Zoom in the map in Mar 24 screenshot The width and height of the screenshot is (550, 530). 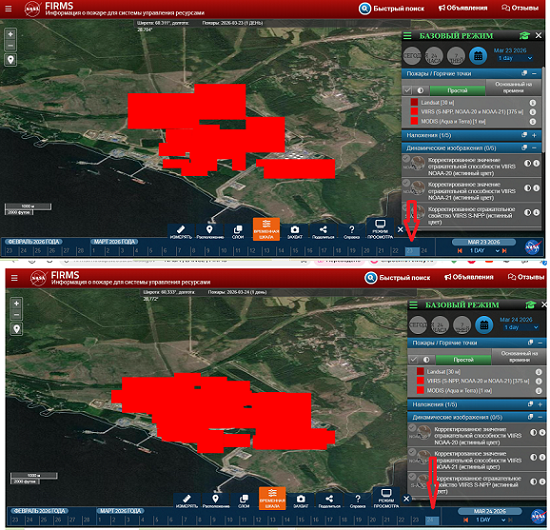pos(16,304)
